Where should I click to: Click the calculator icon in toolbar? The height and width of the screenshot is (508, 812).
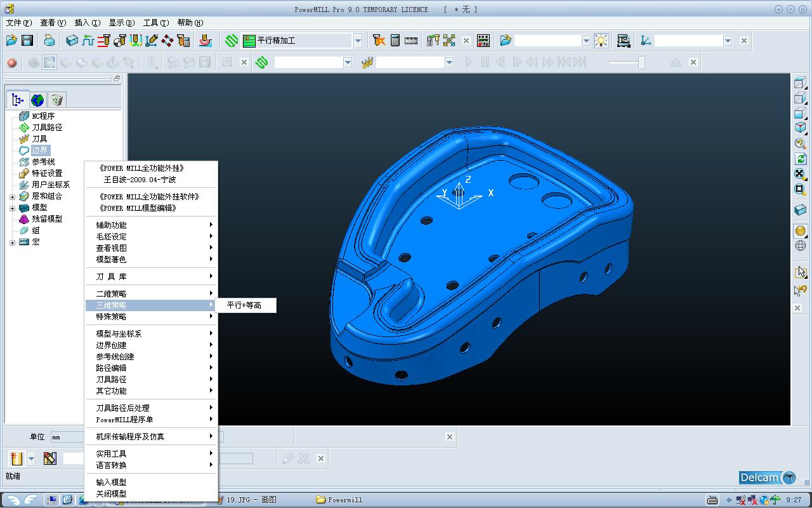[x=395, y=41]
